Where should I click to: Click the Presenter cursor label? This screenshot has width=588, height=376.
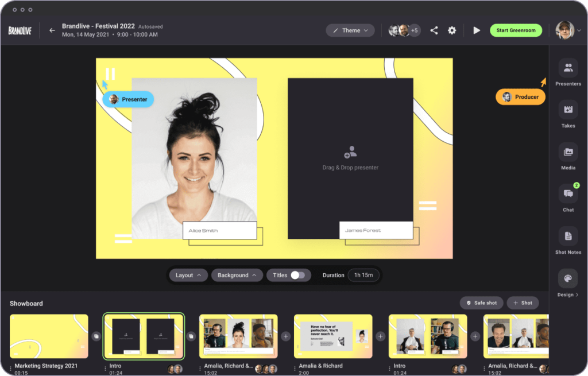tap(128, 99)
